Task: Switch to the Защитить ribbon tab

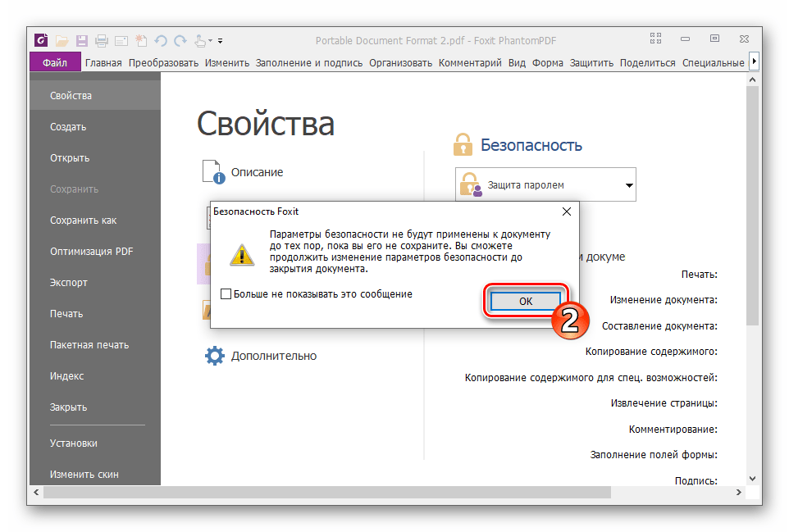Action: (x=591, y=62)
